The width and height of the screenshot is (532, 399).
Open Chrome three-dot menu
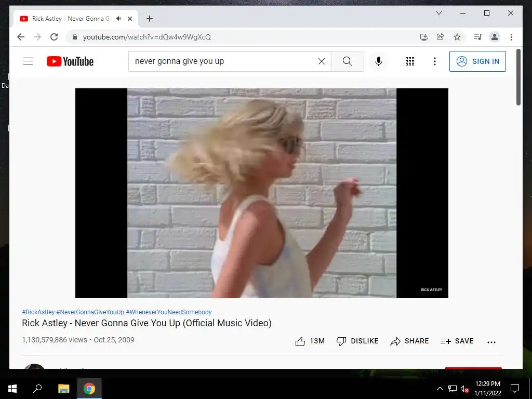point(511,37)
